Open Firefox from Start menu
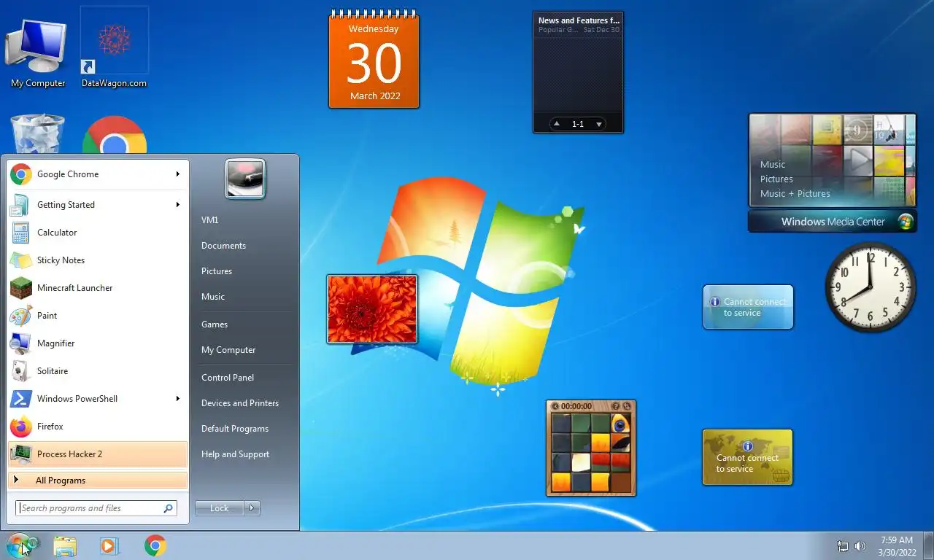 [x=98, y=427]
